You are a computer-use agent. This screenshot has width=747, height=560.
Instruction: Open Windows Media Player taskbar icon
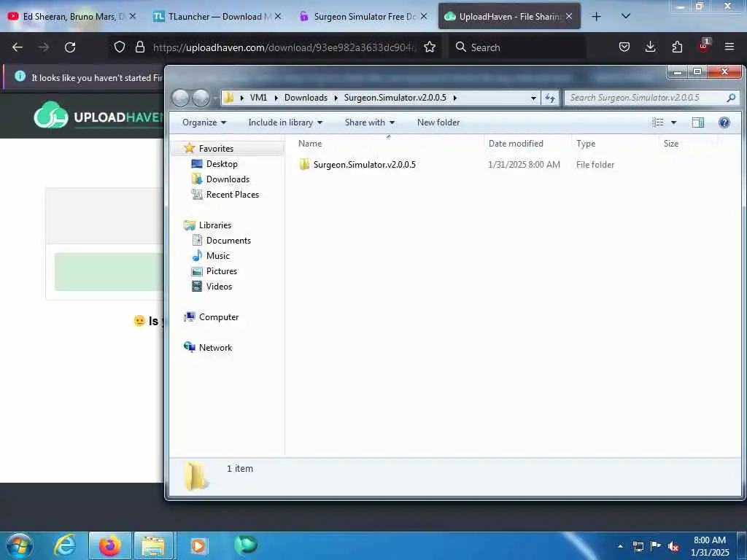pos(198,545)
